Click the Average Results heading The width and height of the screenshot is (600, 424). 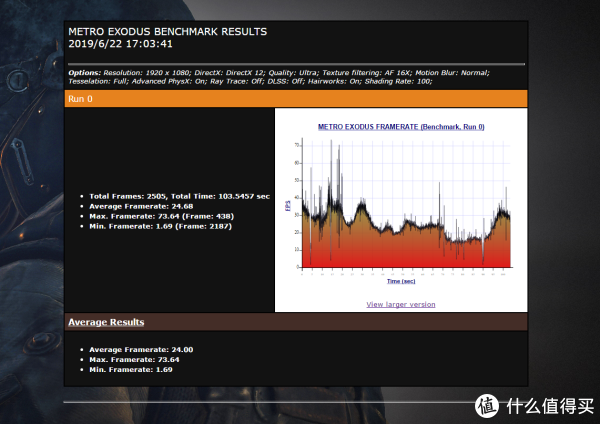click(106, 322)
